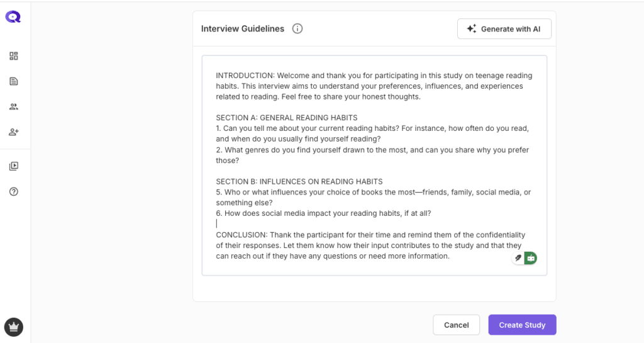Click the crown upgrade icon at bottom left
The height and width of the screenshot is (343, 644).
point(14,327)
